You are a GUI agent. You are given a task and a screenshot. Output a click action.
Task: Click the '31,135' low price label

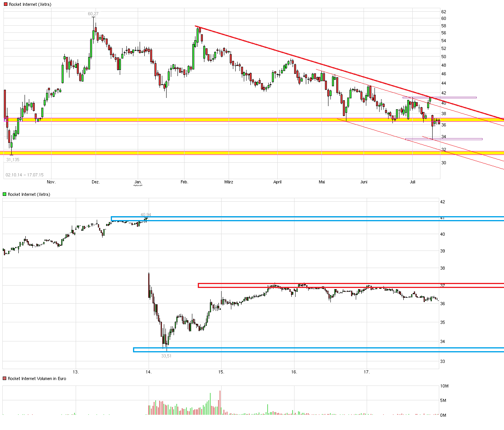click(13, 160)
